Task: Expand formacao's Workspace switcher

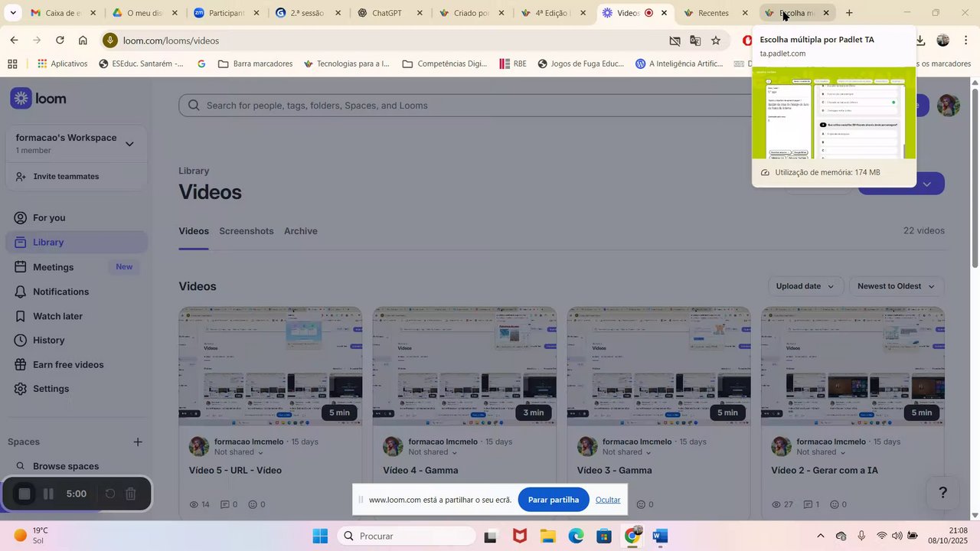Action: pos(129,144)
